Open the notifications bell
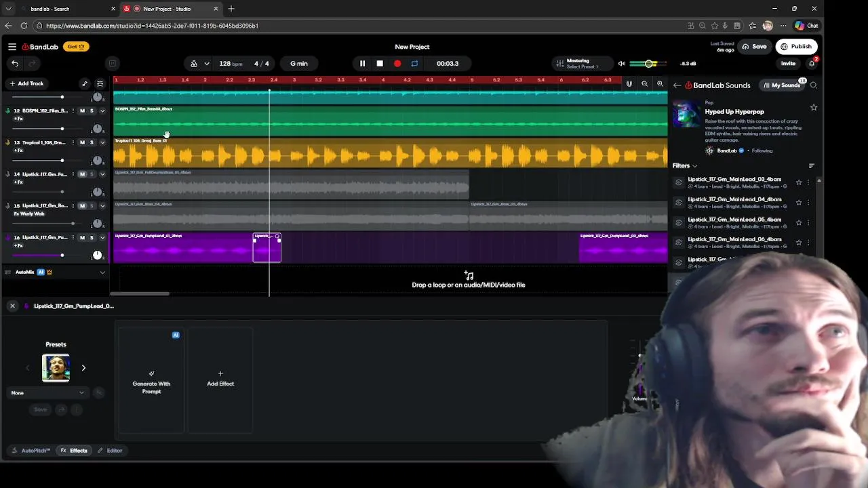 (812, 63)
